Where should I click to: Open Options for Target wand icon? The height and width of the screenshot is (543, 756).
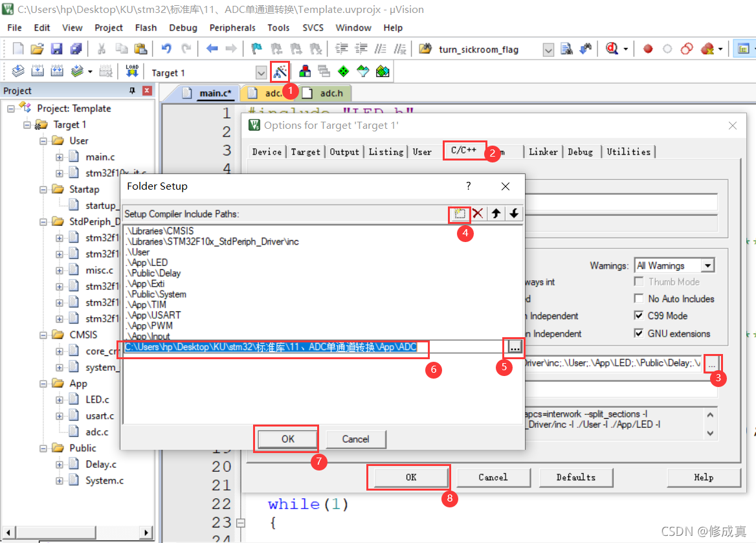[280, 72]
